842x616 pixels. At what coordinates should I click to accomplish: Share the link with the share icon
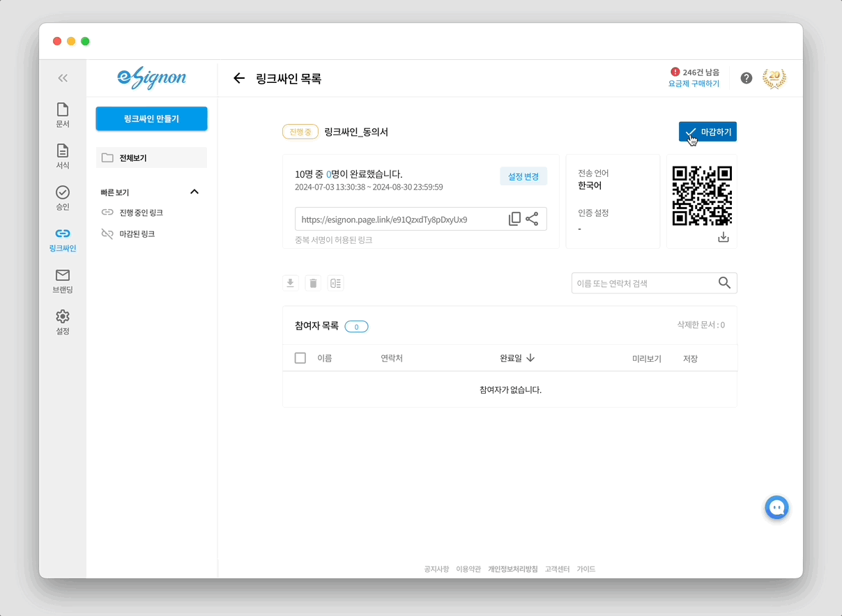click(x=532, y=219)
